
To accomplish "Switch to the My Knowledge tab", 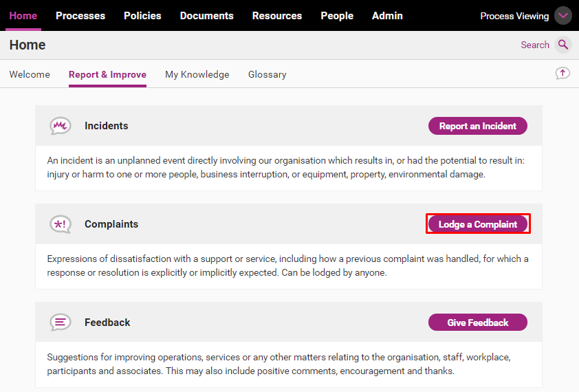I will tap(197, 74).
